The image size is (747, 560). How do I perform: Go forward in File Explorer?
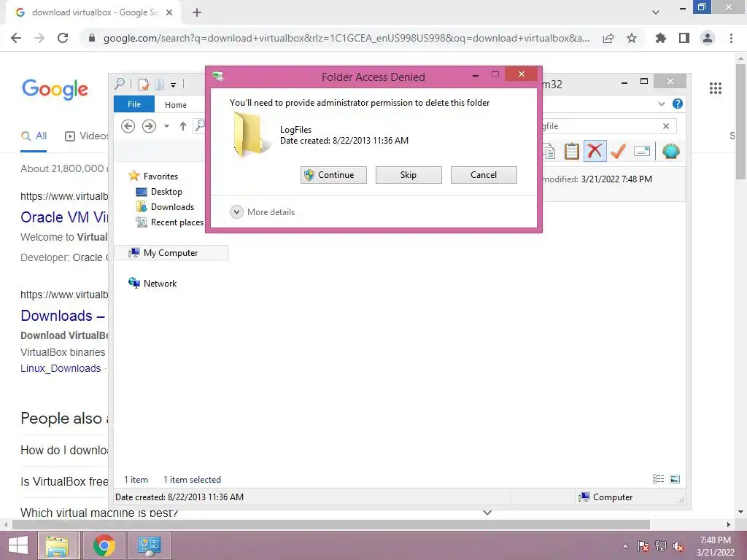pos(149,126)
